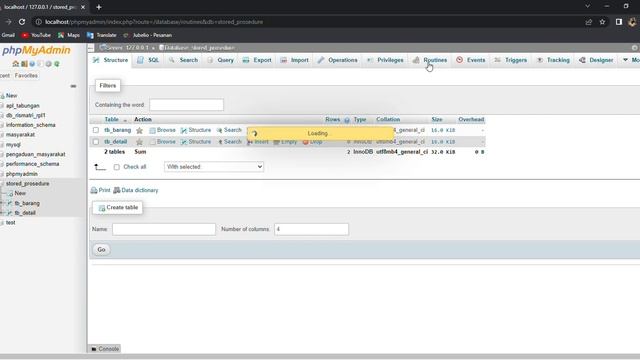This screenshot has height=360, width=640.
Task: Click Print link
Action: coord(100,190)
